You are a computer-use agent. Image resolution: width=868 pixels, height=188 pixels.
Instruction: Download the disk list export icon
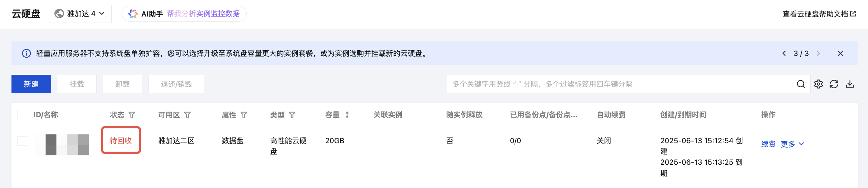point(850,84)
